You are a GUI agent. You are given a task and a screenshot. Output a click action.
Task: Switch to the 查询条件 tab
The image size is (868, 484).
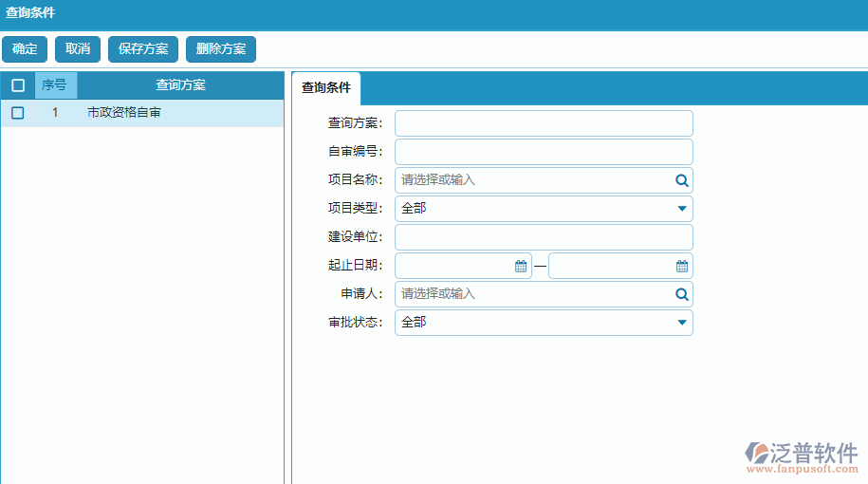325,88
